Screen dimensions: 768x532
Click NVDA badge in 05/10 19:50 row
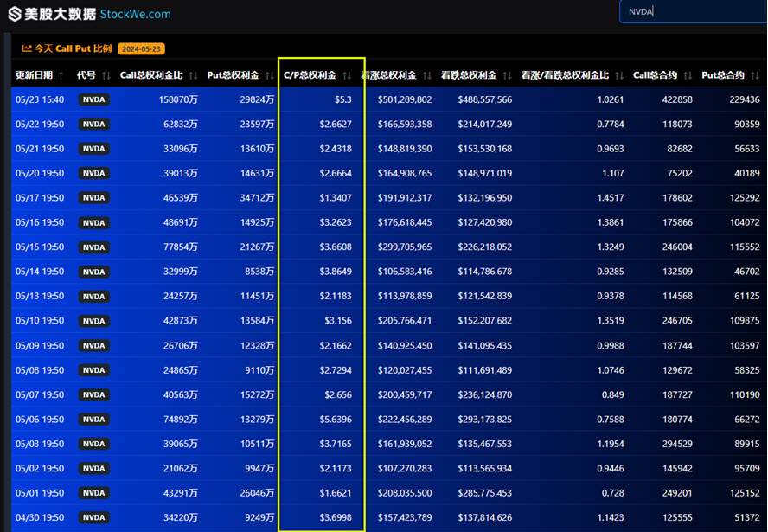pos(94,321)
